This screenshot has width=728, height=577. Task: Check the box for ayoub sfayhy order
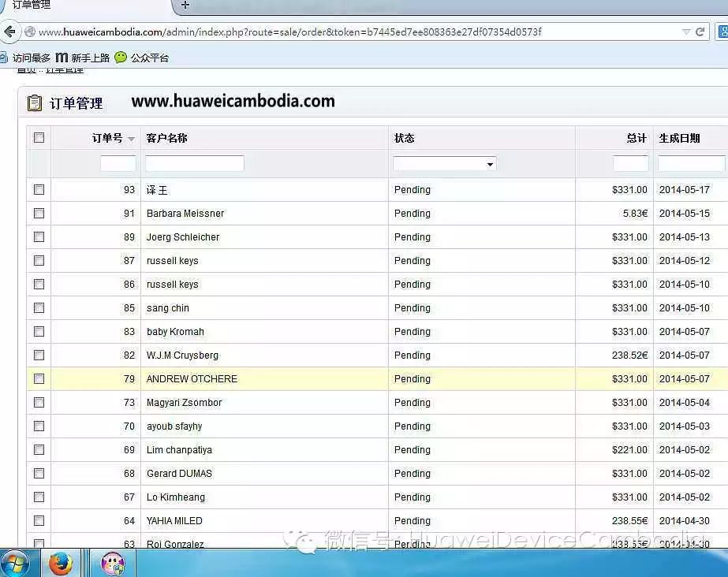(x=39, y=426)
